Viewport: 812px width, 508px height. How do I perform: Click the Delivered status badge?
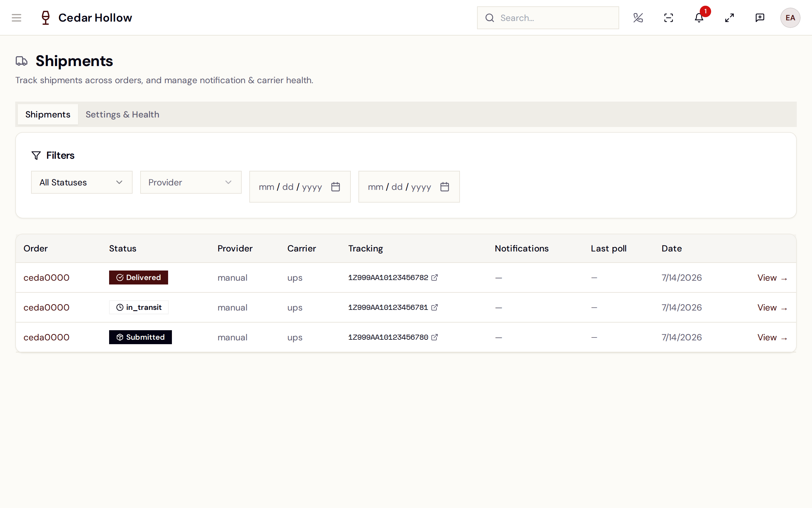coord(138,277)
